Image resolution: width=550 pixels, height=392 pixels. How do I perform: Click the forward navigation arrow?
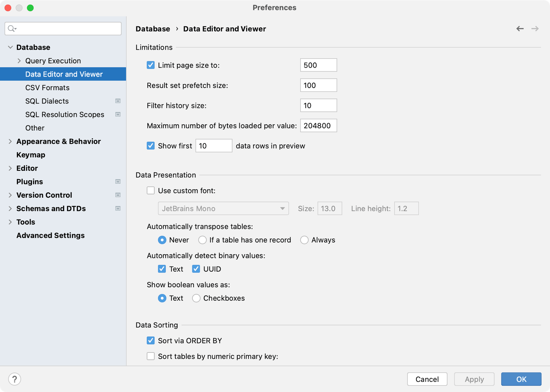coord(535,29)
